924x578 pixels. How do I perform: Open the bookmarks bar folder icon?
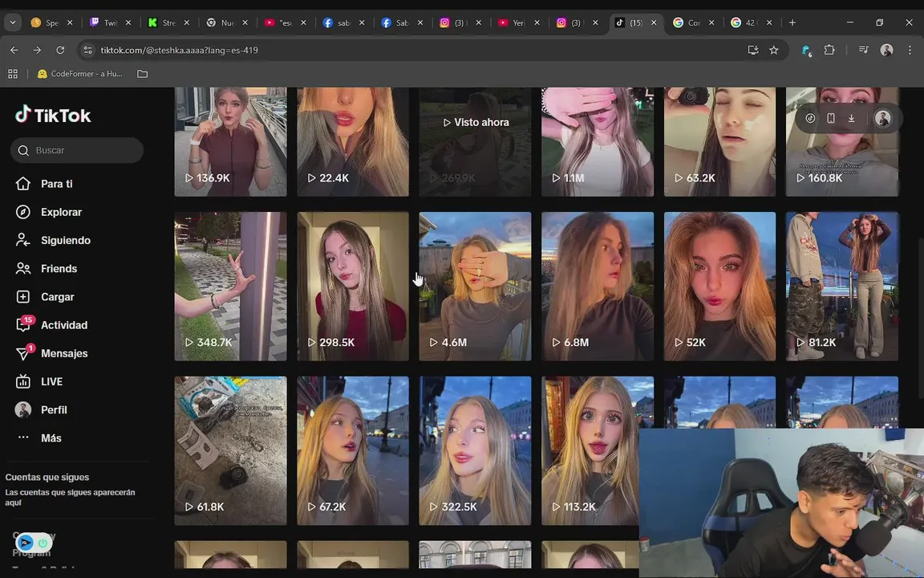click(x=142, y=74)
